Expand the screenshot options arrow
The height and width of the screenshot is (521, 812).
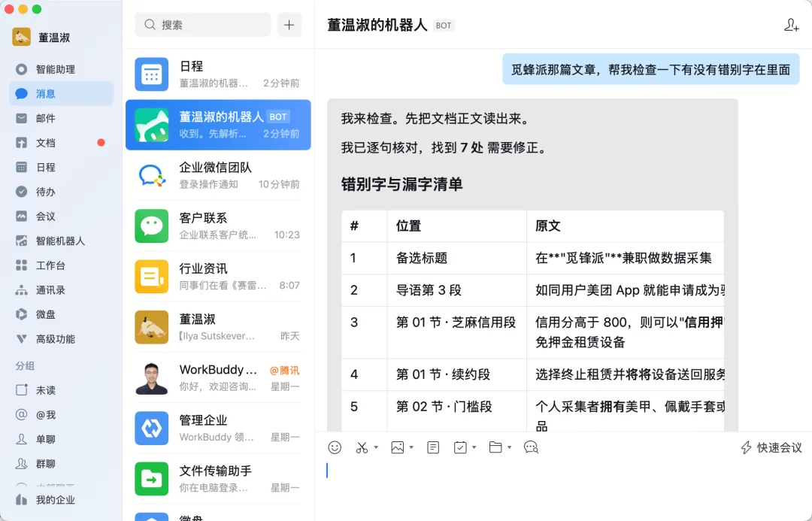pyautogui.click(x=376, y=447)
